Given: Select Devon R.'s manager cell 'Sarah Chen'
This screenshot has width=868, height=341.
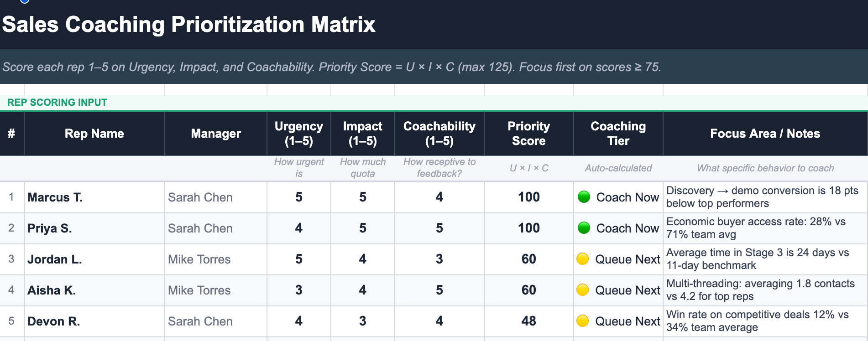Looking at the screenshot, I should click(216, 321).
